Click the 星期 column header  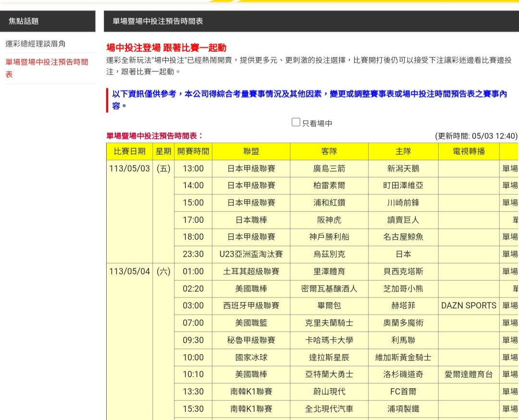163,151
